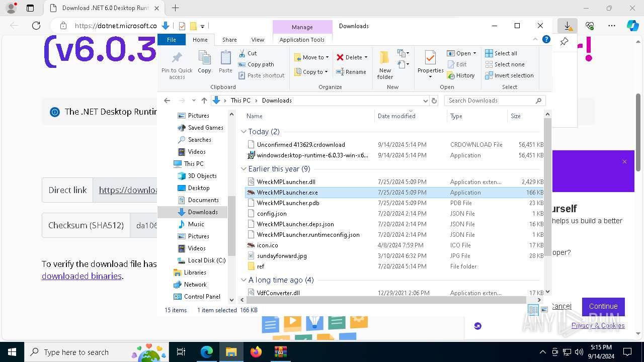Image resolution: width=644 pixels, height=362 pixels.
Task: Expand Delete options arrow
Action: pos(366,57)
